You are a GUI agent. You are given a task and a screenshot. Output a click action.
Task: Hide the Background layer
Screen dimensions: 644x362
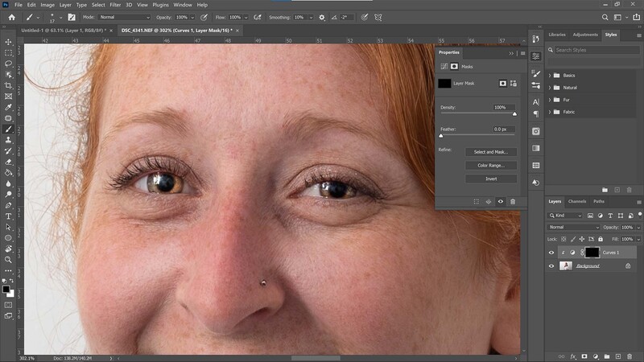(551, 266)
